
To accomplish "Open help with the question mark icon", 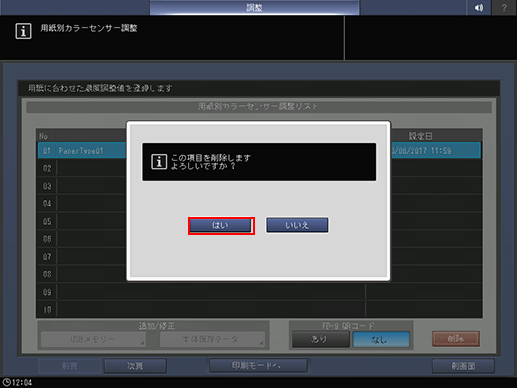I will tap(504, 8).
